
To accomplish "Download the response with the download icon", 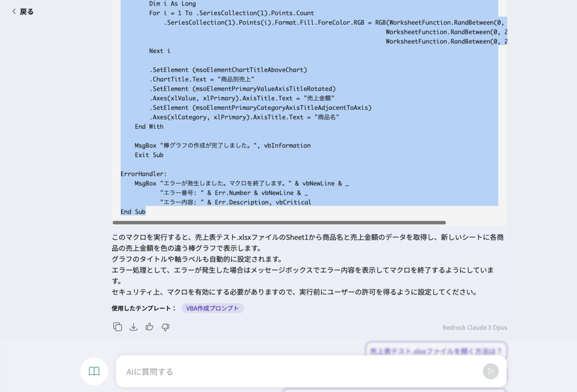I will [x=134, y=327].
